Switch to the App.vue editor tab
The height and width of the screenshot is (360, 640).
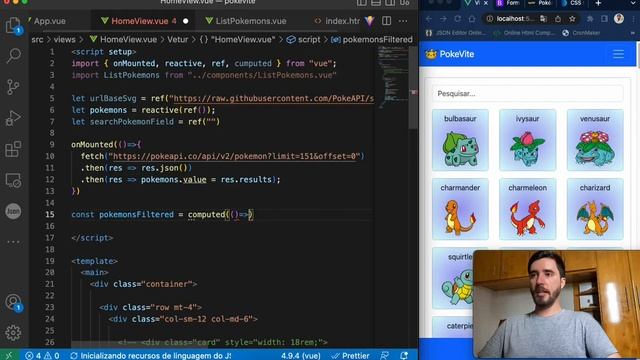tap(49, 21)
